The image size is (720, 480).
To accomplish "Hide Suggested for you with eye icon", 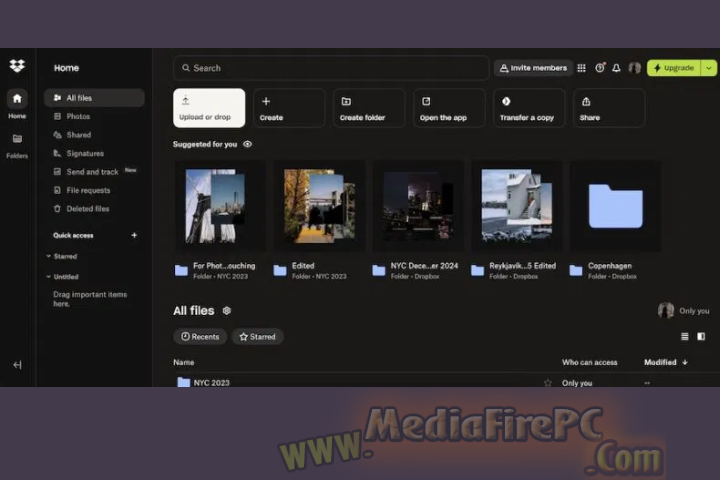I will [x=248, y=144].
